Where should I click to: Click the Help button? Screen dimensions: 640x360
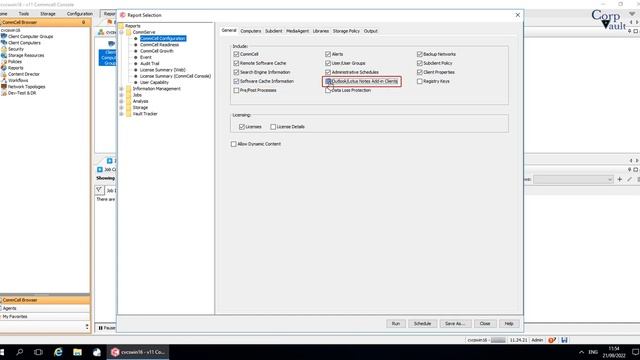509,323
